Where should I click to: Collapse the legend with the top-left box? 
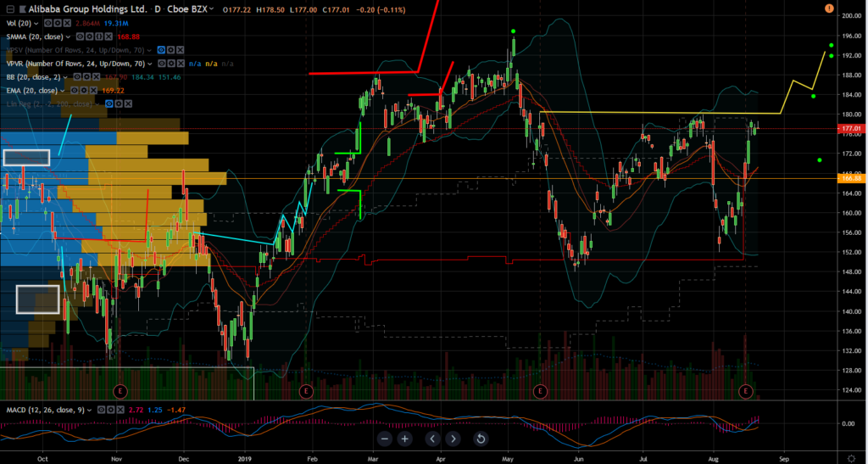click(10, 9)
